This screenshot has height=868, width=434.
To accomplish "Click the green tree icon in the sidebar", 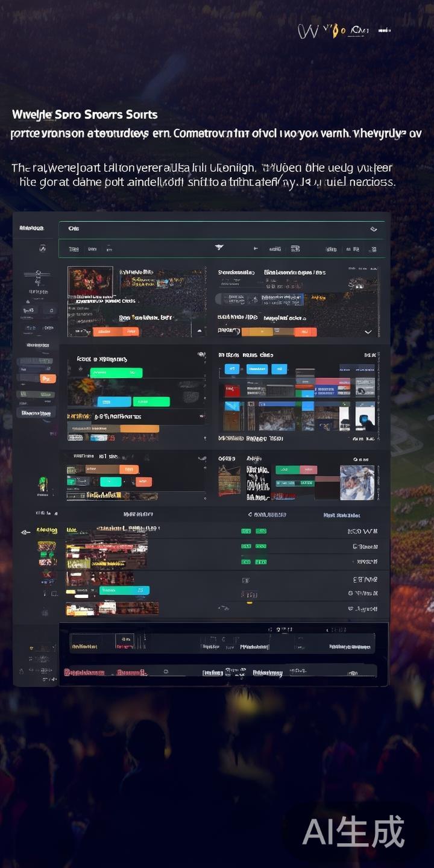I will click(43, 483).
